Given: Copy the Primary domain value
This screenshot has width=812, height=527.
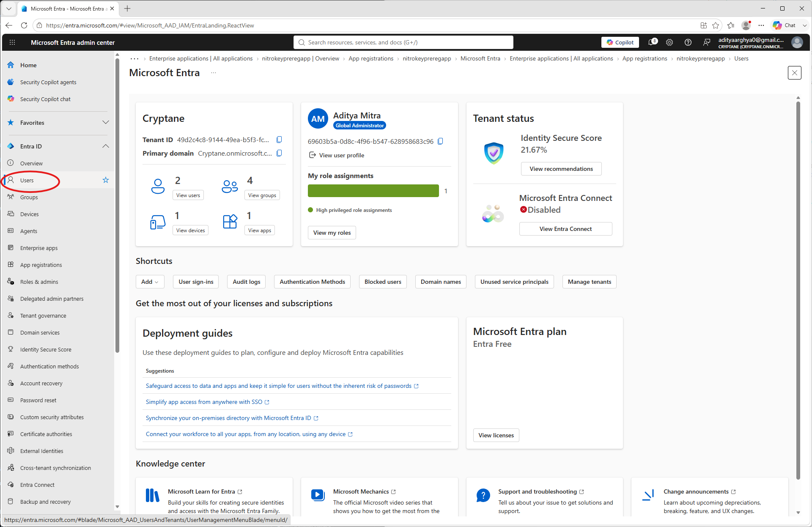Looking at the screenshot, I should click(x=279, y=153).
